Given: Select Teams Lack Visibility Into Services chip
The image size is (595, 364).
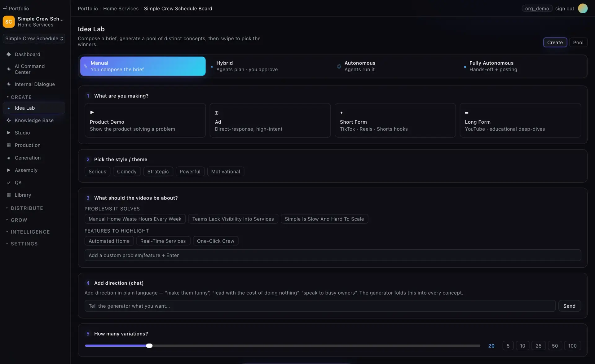Looking at the screenshot, I should coord(233,219).
